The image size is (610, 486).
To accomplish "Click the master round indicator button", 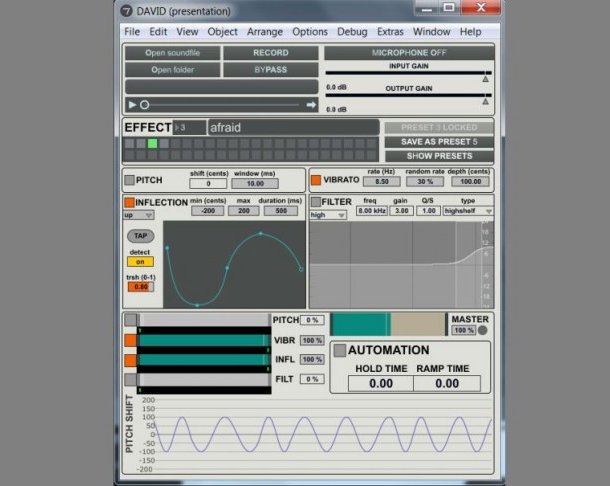I will coord(482,330).
